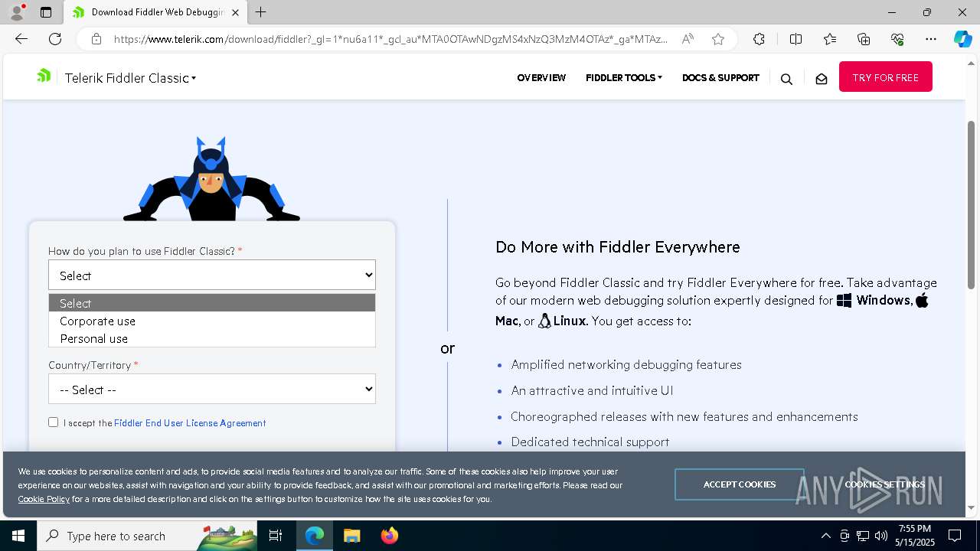The width and height of the screenshot is (980, 551).
Task: Open the Country/Territory dropdown
Action: pos(212,390)
